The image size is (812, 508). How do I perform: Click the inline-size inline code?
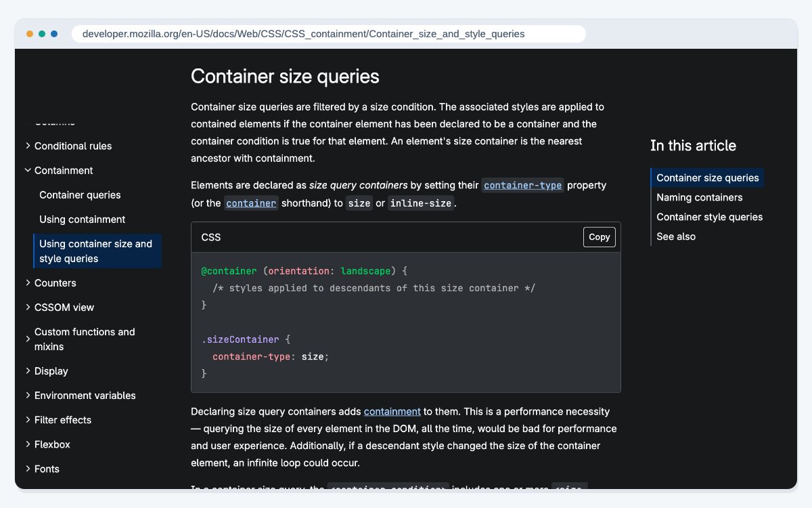(421, 203)
